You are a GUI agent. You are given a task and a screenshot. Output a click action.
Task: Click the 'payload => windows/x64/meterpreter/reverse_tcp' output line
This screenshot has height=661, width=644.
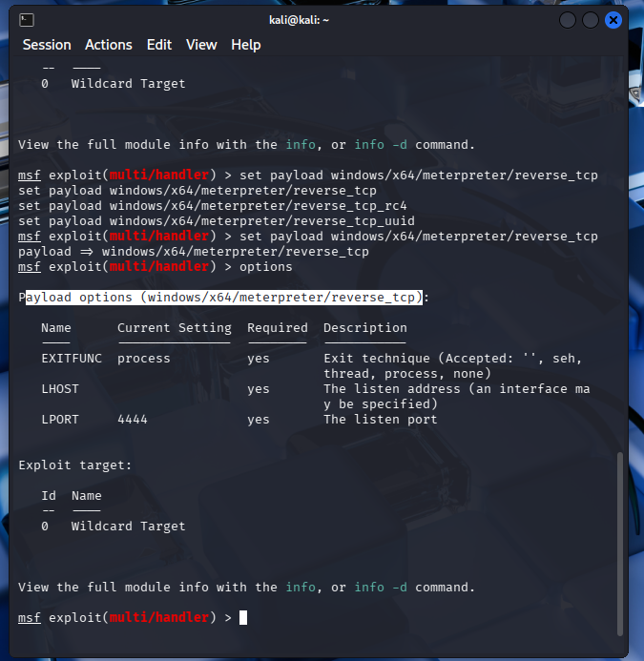click(x=194, y=252)
